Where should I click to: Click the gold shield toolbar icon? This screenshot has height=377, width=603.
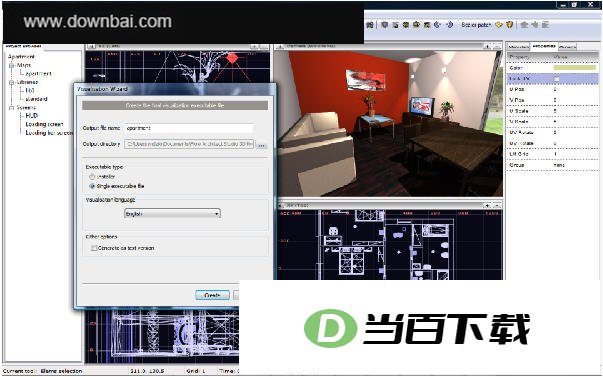pyautogui.click(x=510, y=25)
